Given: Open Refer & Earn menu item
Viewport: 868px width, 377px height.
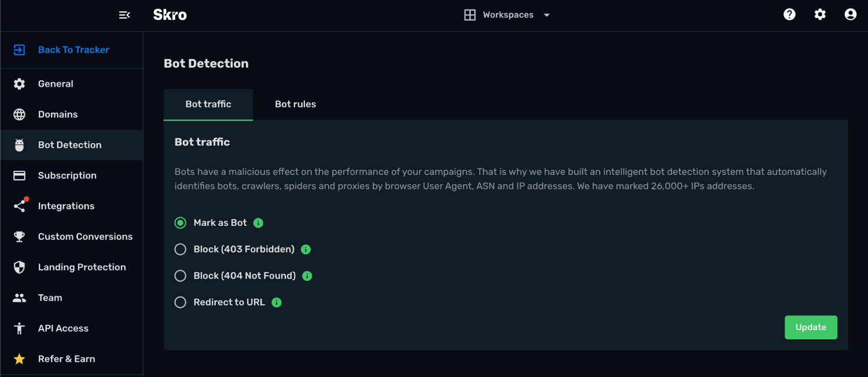Looking at the screenshot, I should (x=71, y=359).
